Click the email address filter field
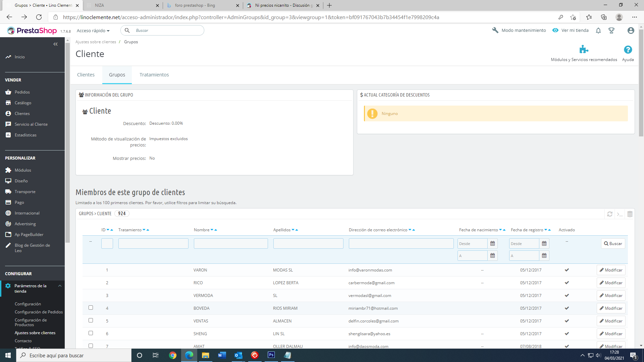Screen dimensions: 644x362 point(401,244)
